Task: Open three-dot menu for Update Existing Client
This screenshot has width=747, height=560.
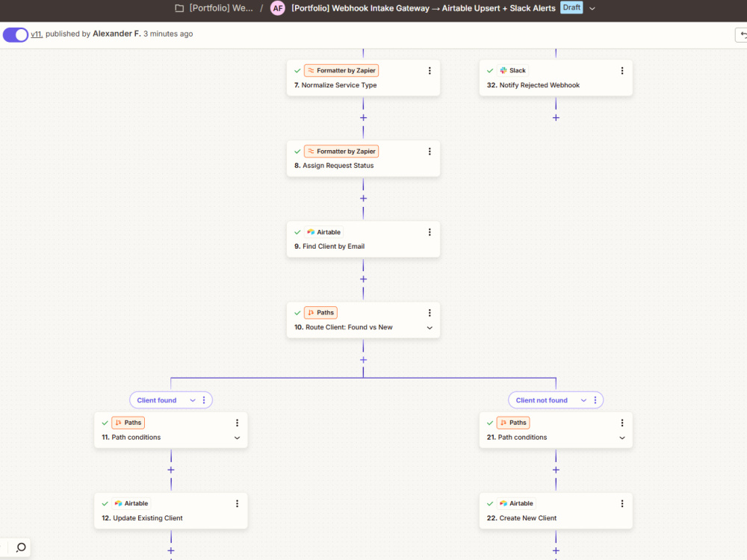Action: pos(237,503)
